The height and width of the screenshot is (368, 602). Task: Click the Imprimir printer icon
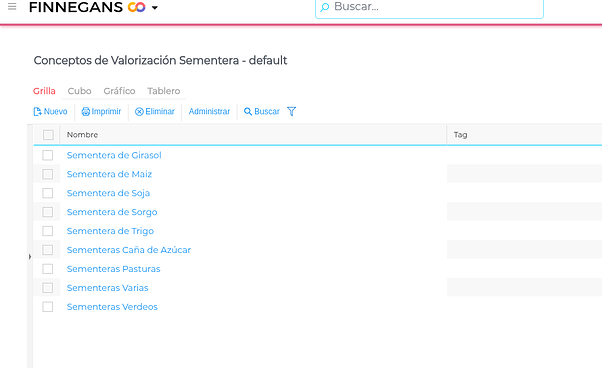[85, 112]
